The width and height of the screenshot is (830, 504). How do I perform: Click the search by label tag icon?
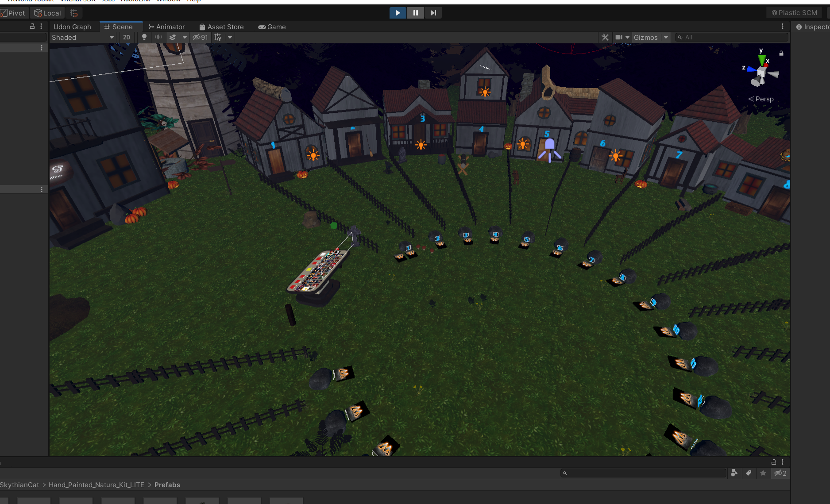749,473
